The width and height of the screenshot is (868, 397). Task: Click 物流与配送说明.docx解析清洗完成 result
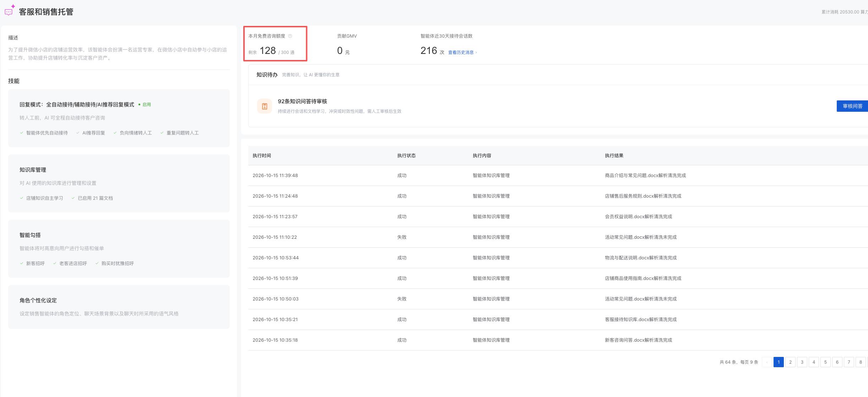click(641, 258)
